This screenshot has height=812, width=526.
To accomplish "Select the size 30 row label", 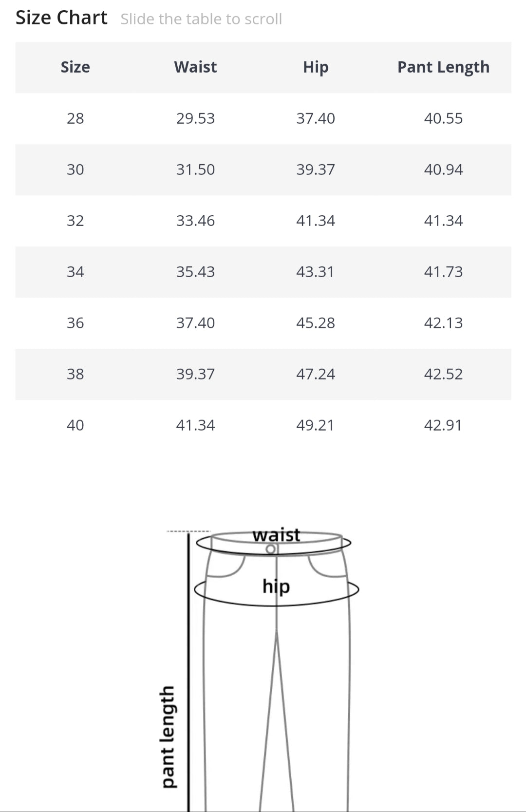I will (75, 170).
